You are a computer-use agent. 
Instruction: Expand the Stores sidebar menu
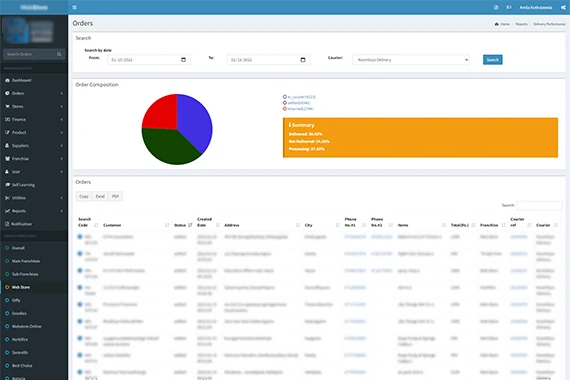coord(34,107)
